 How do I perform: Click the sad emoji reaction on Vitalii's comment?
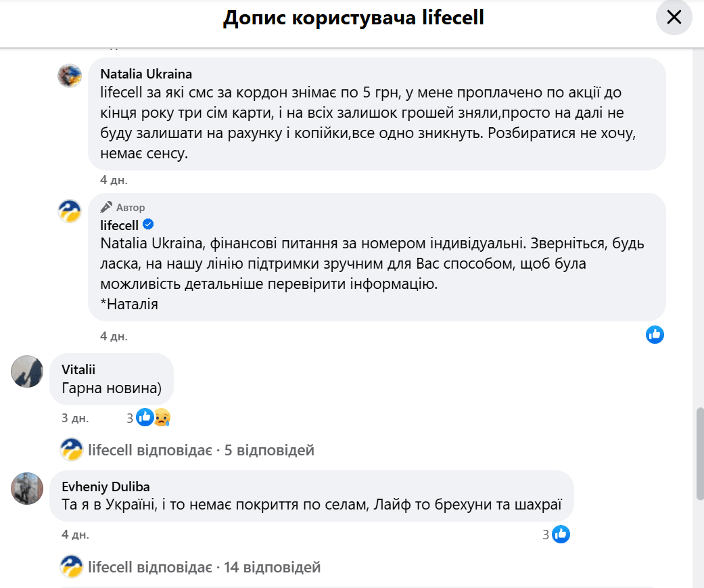click(161, 418)
